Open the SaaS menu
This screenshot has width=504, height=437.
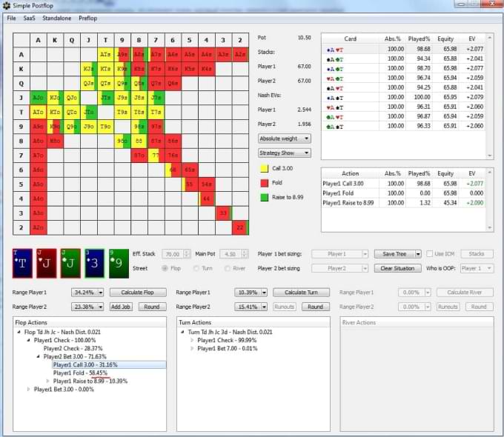click(x=29, y=18)
